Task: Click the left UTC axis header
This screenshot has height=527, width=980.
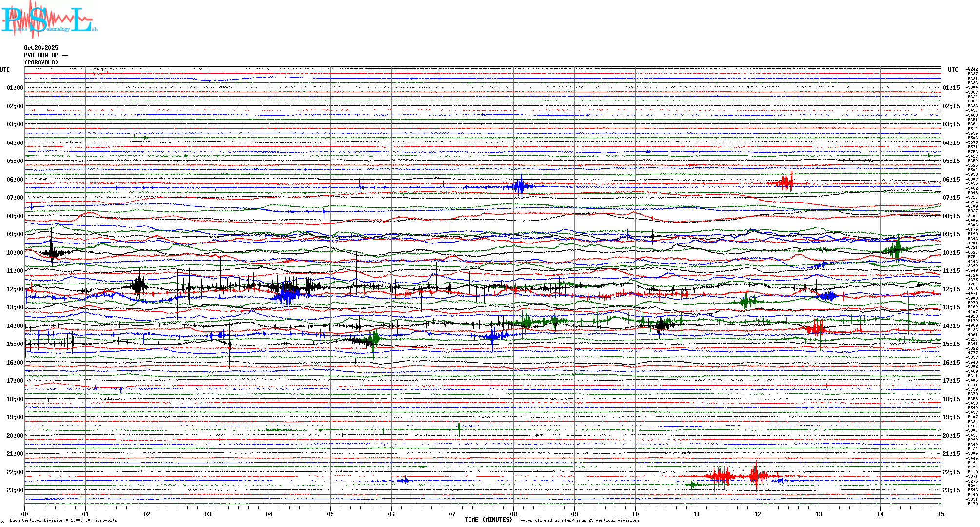Action: click(5, 70)
